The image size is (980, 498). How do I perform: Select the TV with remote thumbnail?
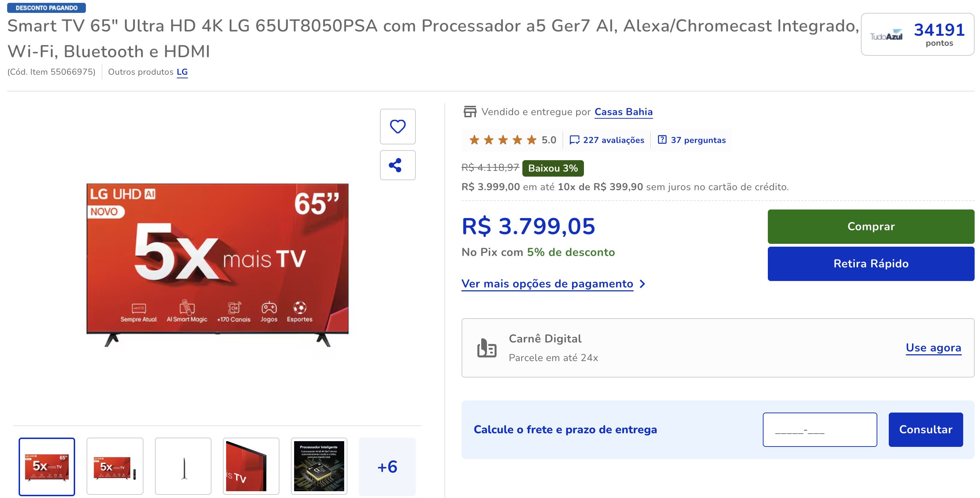(x=115, y=467)
